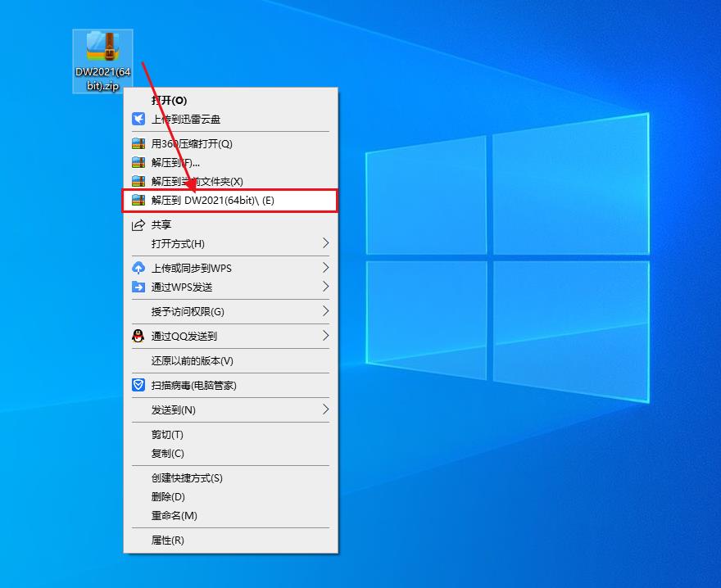
Task: Choose 删除(D) to delete the file
Action: point(231,497)
